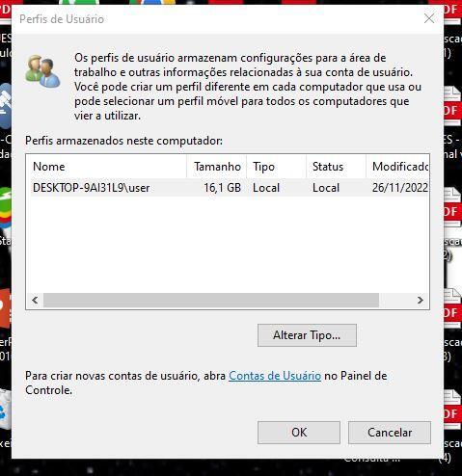Confirm with the OK button

click(299, 433)
